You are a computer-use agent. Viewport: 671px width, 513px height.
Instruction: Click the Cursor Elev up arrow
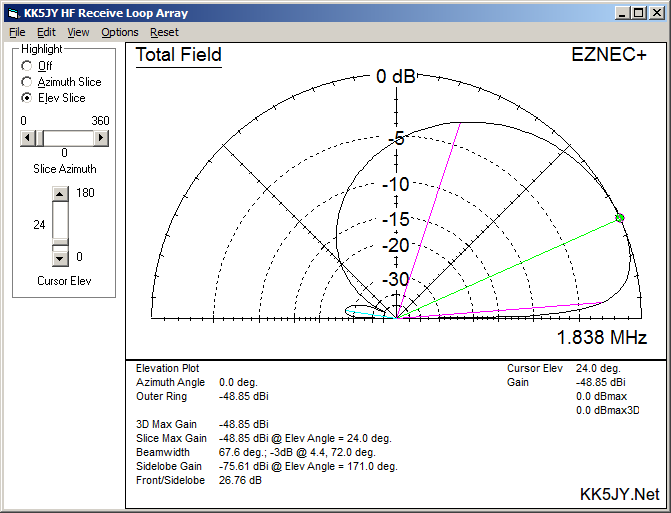60,194
